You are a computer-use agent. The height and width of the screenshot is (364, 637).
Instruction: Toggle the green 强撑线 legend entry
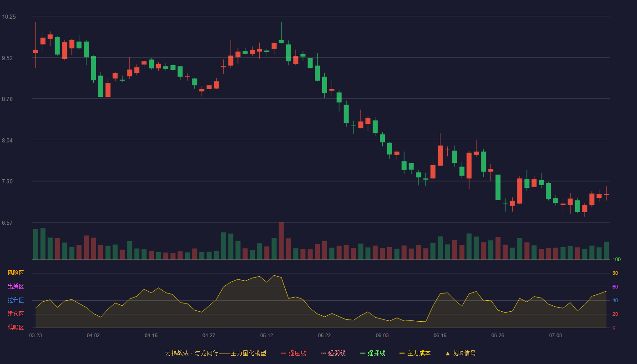pyautogui.click(x=373, y=353)
